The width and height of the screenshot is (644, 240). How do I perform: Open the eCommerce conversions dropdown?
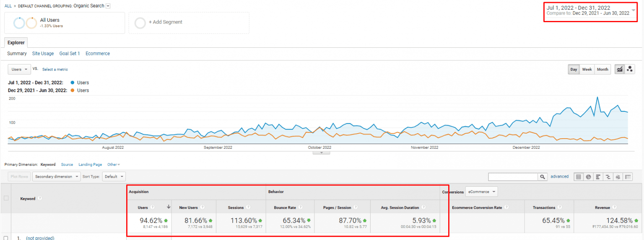tap(482, 192)
